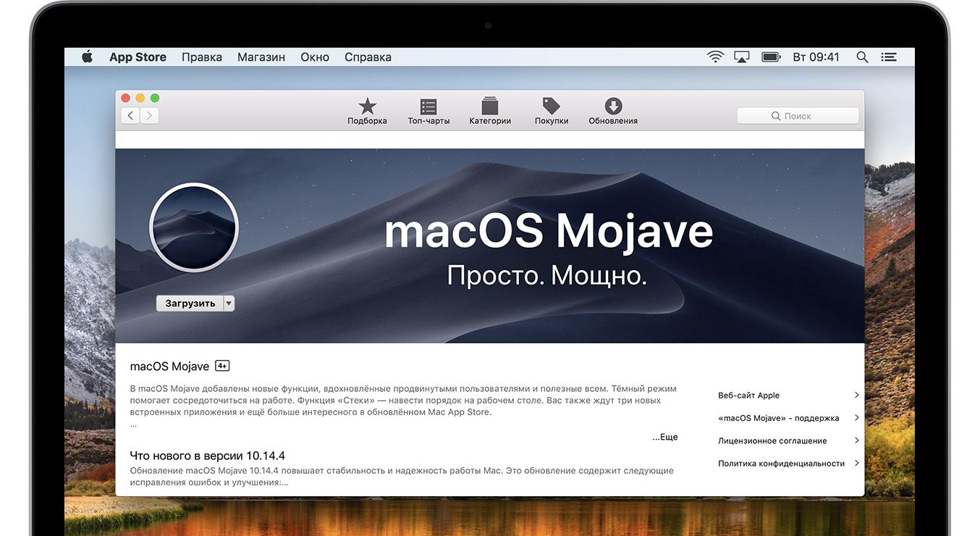Zoom the App Store window green button
The height and width of the screenshot is (536, 980).
(x=154, y=98)
